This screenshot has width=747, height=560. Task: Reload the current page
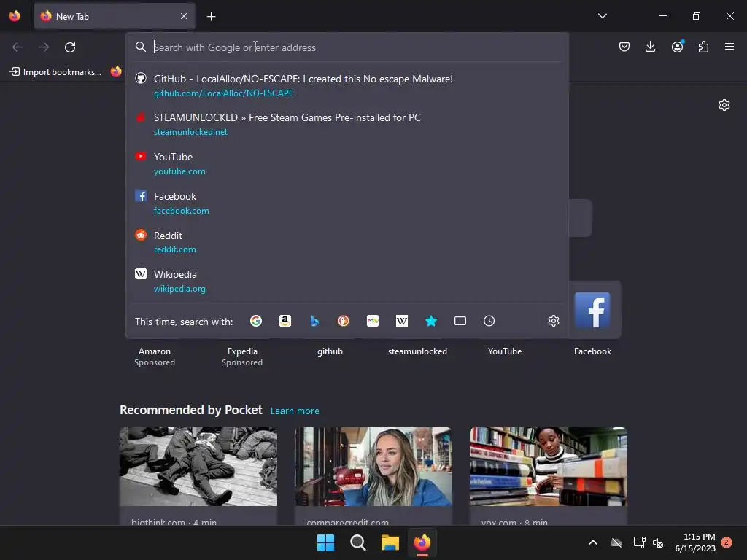70,47
